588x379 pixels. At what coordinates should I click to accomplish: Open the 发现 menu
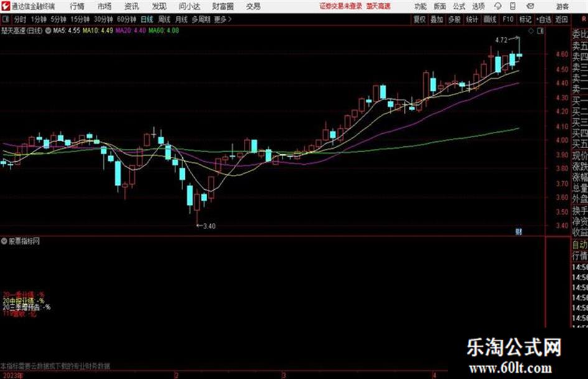[x=159, y=6]
